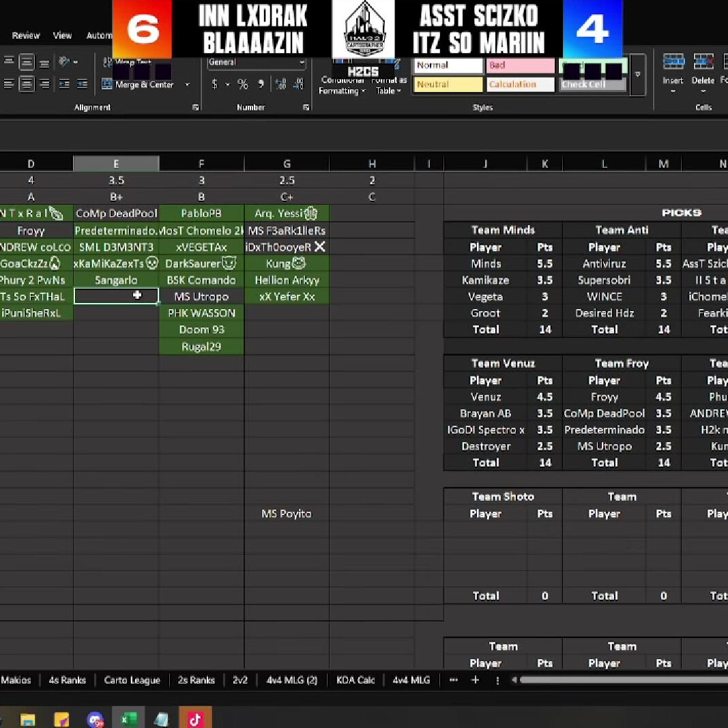Expand the Merge & Center dropdown arrow

pos(187,85)
